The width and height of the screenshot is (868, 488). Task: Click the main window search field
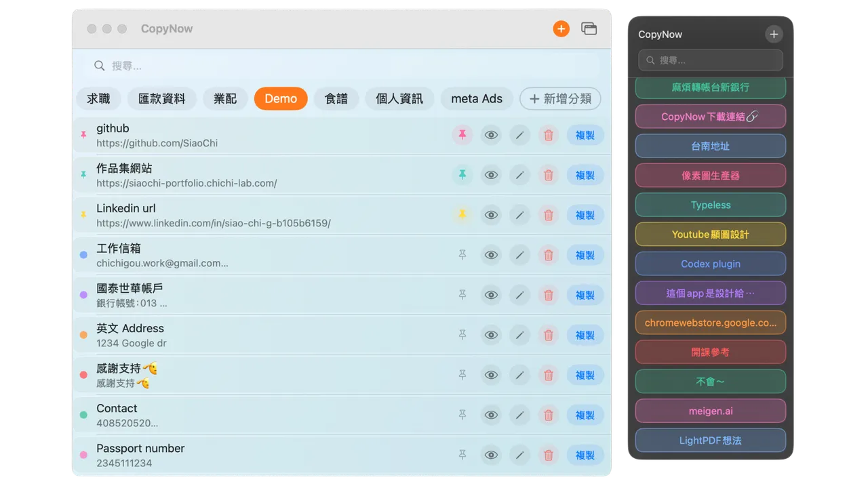[342, 66]
